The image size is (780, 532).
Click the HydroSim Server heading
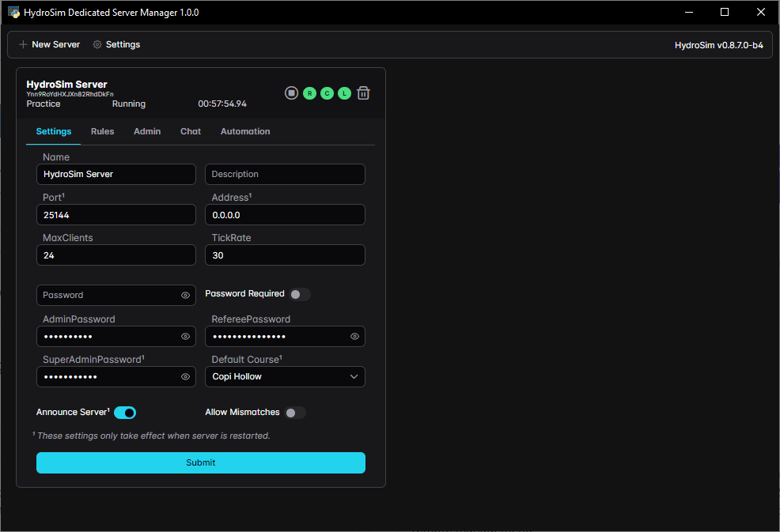[x=66, y=85]
